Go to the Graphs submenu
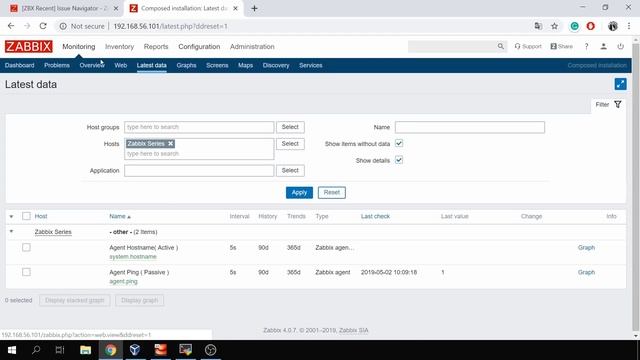 point(186,65)
